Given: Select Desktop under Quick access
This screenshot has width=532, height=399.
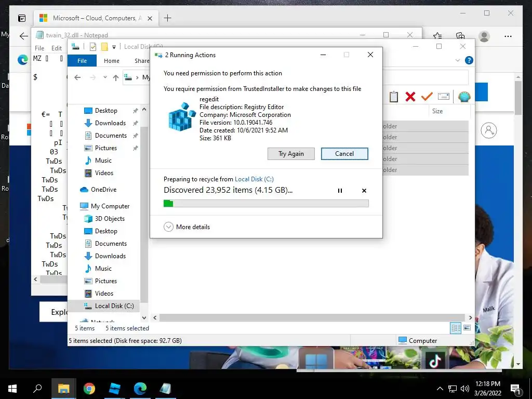Looking at the screenshot, I should (x=106, y=111).
